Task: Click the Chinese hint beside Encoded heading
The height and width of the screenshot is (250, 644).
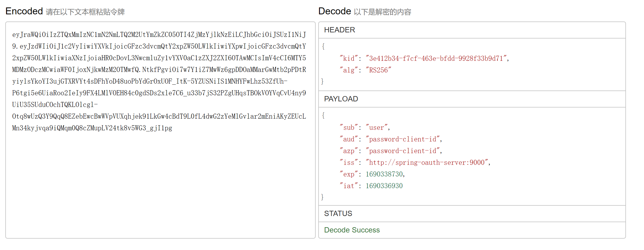Action: coord(85,12)
